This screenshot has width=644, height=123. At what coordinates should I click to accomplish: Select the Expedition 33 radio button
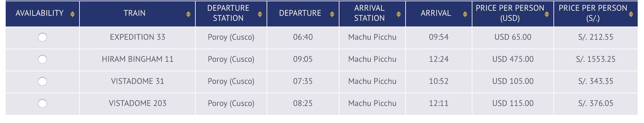[x=42, y=38]
